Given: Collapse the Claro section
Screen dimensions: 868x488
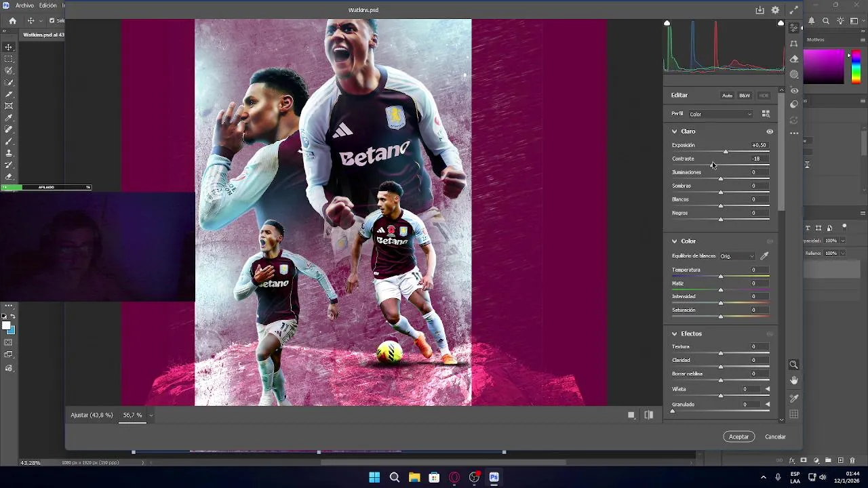Looking at the screenshot, I should click(675, 131).
